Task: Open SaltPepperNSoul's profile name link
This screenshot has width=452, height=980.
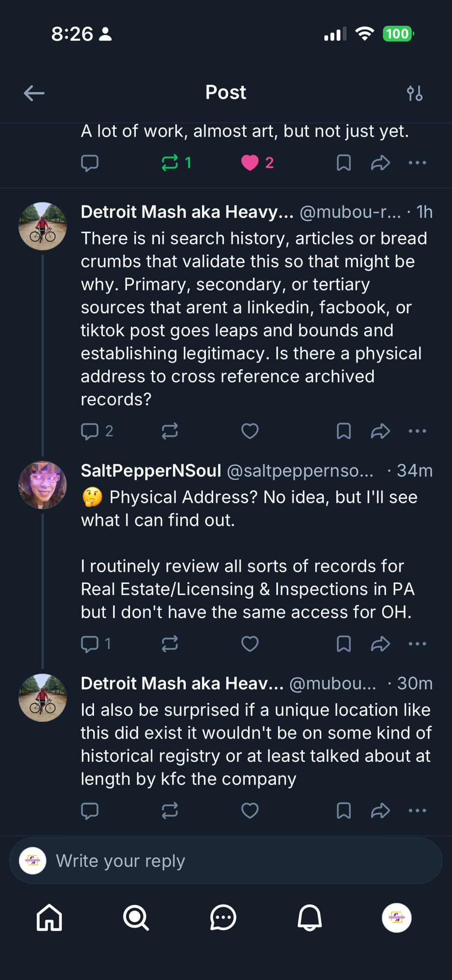Action: pyautogui.click(x=151, y=471)
